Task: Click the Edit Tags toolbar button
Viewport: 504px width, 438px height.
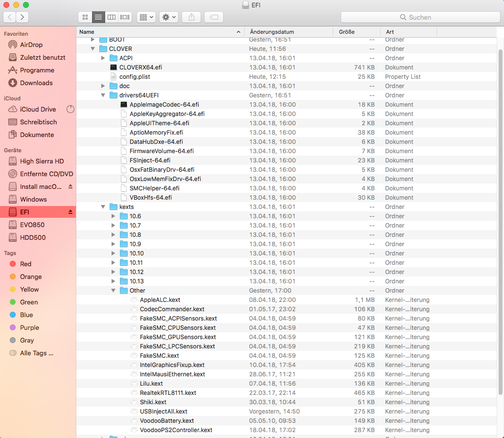Action: point(214,17)
